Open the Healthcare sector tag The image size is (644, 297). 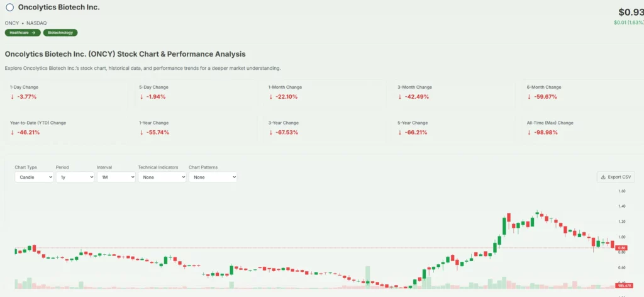tap(23, 33)
